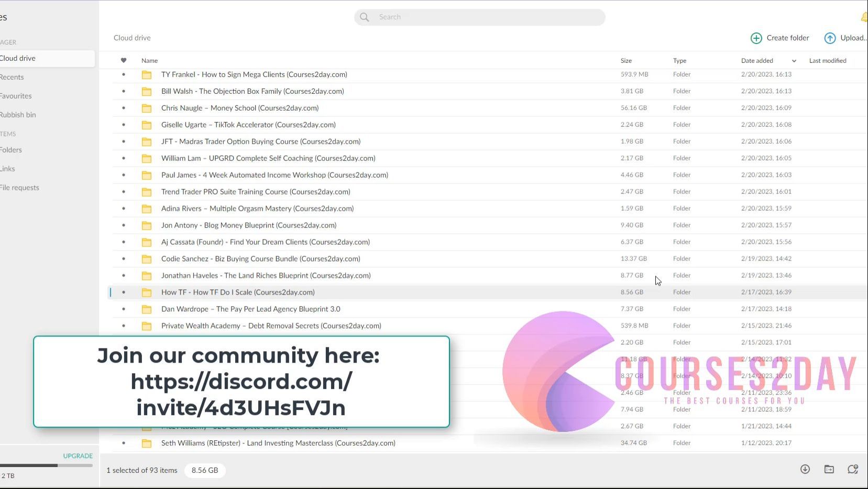Click folder icon of Trend Trader PRO row
868x489 pixels.
[x=147, y=192]
